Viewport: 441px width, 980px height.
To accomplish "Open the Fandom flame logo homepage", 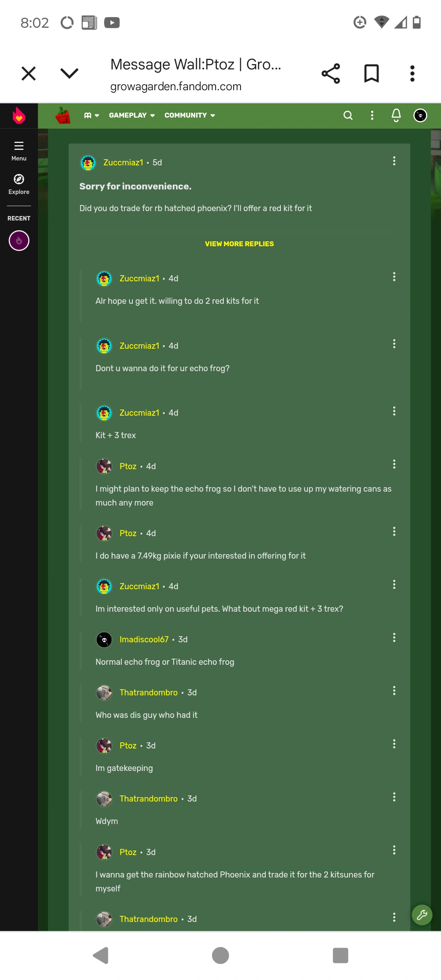I will (18, 116).
